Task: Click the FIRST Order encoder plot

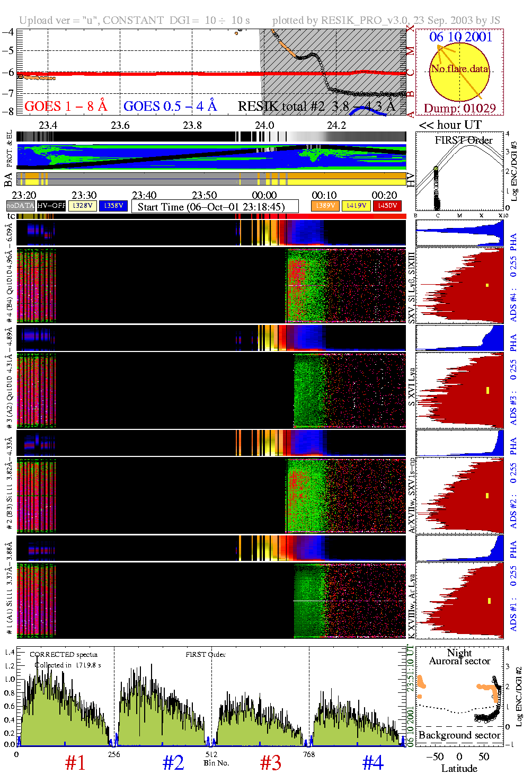Action: coord(459,172)
